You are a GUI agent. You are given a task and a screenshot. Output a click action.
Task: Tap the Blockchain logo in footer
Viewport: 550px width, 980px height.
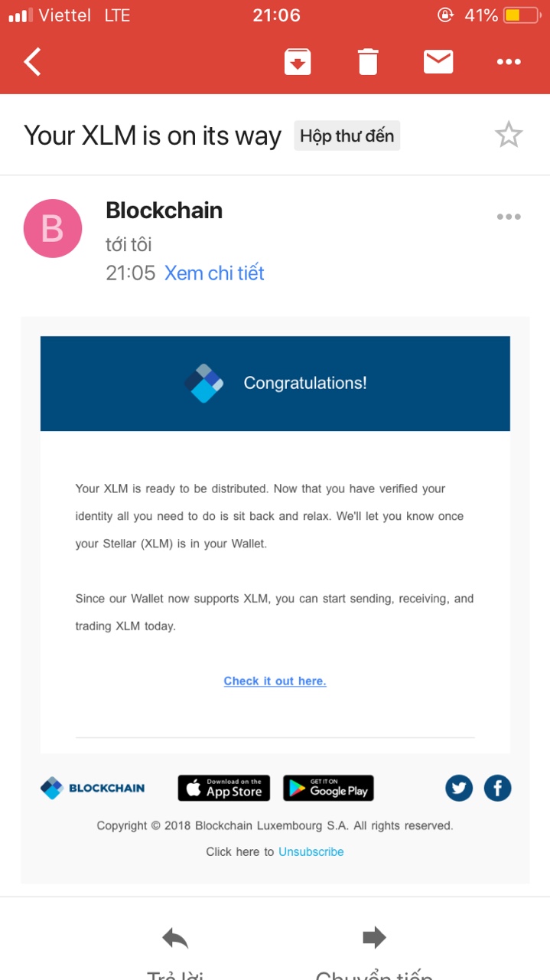coord(93,788)
